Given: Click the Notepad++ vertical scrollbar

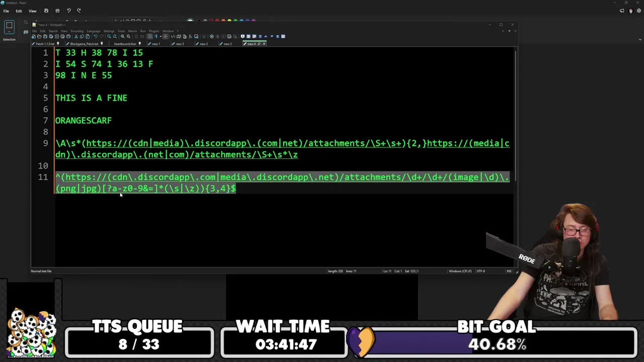Looking at the screenshot, I should tap(516, 116).
